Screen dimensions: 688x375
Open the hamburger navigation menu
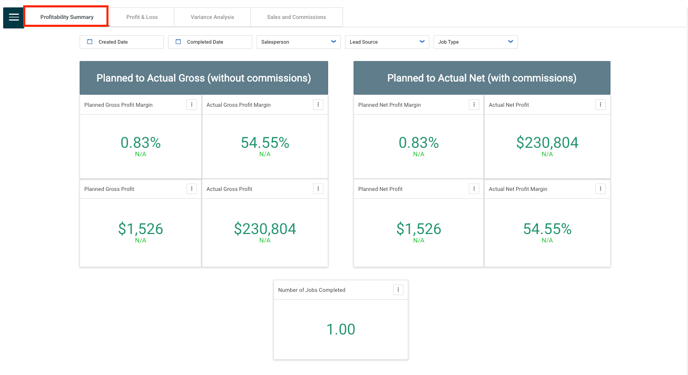click(14, 17)
